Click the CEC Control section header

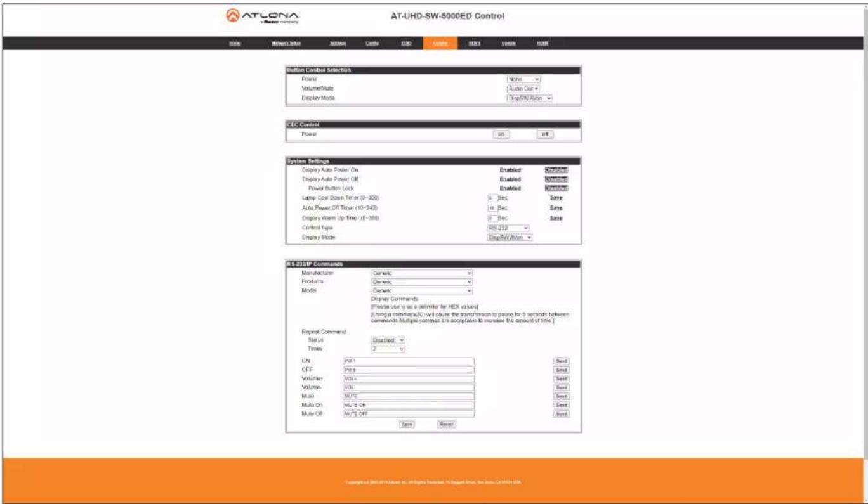[x=433, y=124]
